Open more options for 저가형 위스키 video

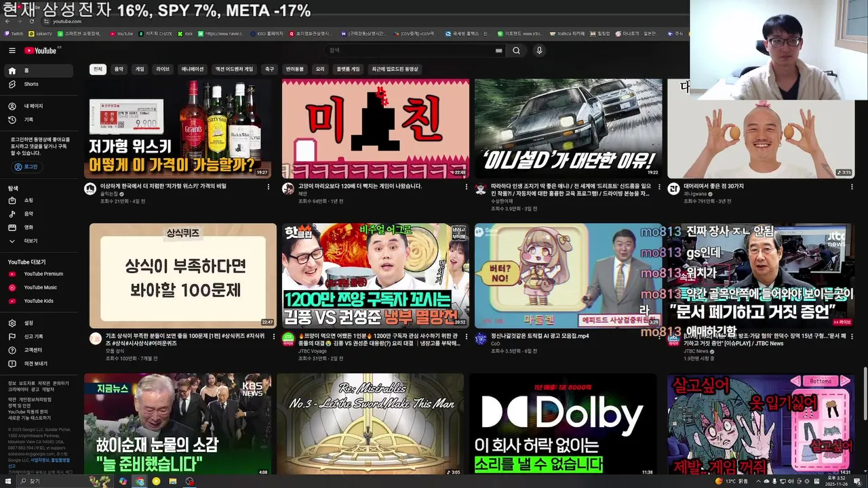click(268, 186)
